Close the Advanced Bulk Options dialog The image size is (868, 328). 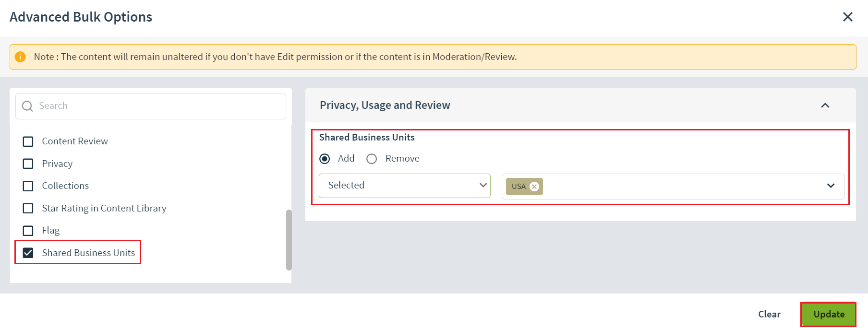[x=848, y=17]
